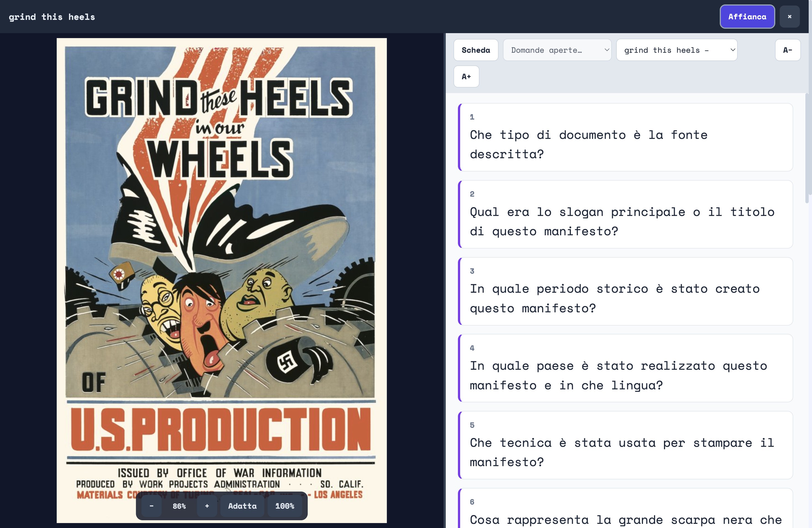
Task: Select question 1 about document type
Action: click(x=625, y=137)
